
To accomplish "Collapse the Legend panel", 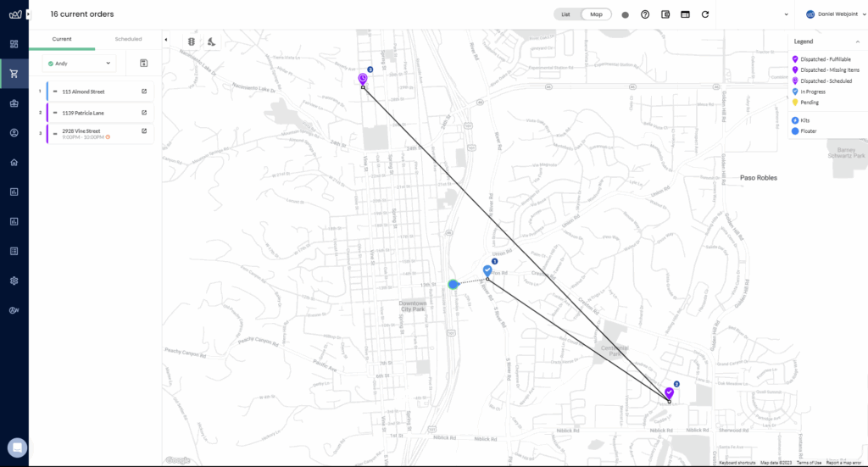I will (x=857, y=42).
